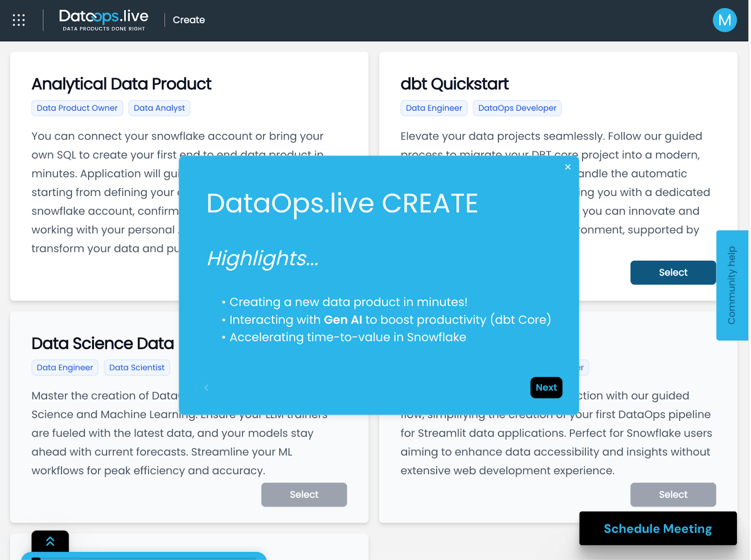Click the Data Engineer tag under Data Science
751x560 pixels.
click(x=65, y=367)
